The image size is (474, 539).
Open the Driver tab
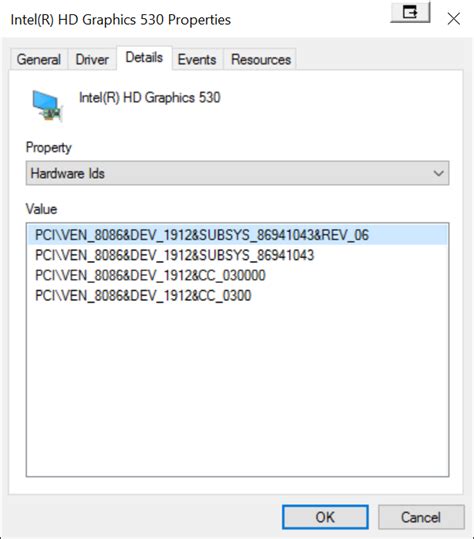pos(92,59)
